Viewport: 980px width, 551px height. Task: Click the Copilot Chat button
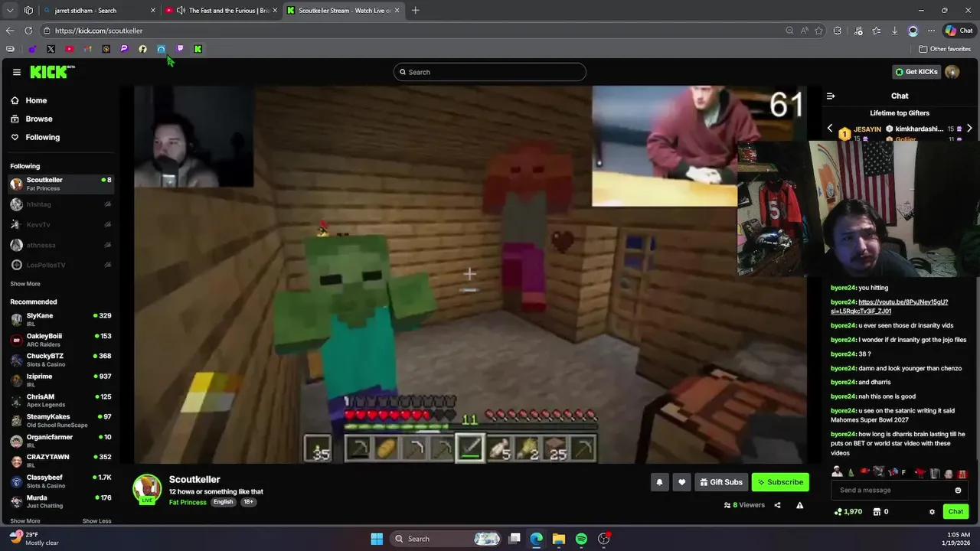(959, 31)
